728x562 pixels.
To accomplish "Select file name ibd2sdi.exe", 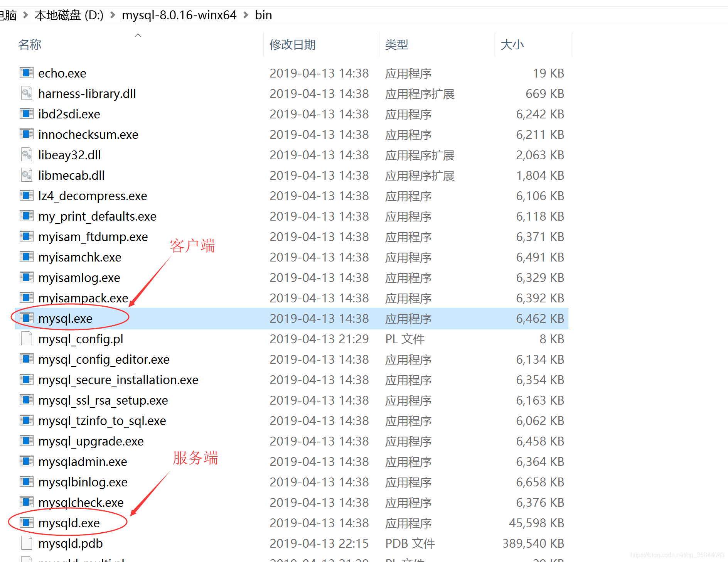I will [x=69, y=114].
